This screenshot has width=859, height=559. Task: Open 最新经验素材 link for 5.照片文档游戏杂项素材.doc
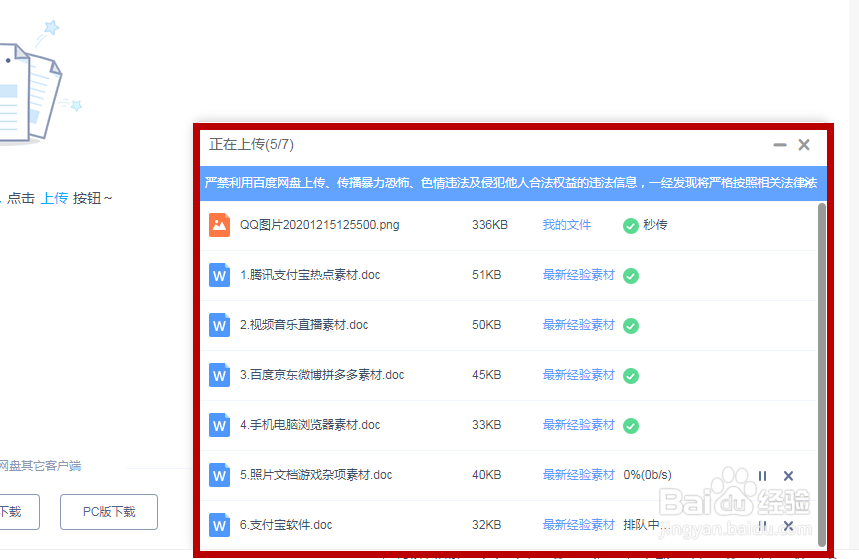[x=579, y=475]
